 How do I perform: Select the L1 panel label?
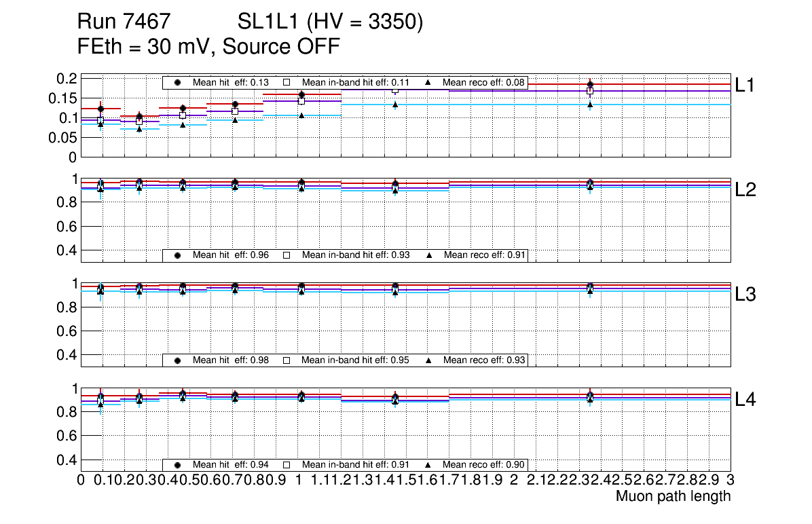[x=745, y=86]
